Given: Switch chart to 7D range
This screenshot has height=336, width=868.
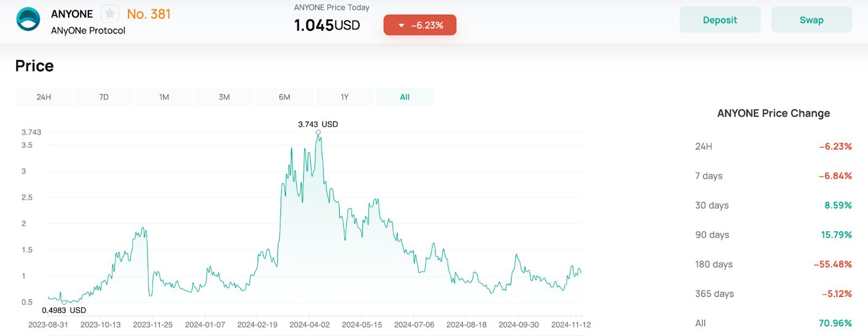Looking at the screenshot, I should (x=104, y=97).
